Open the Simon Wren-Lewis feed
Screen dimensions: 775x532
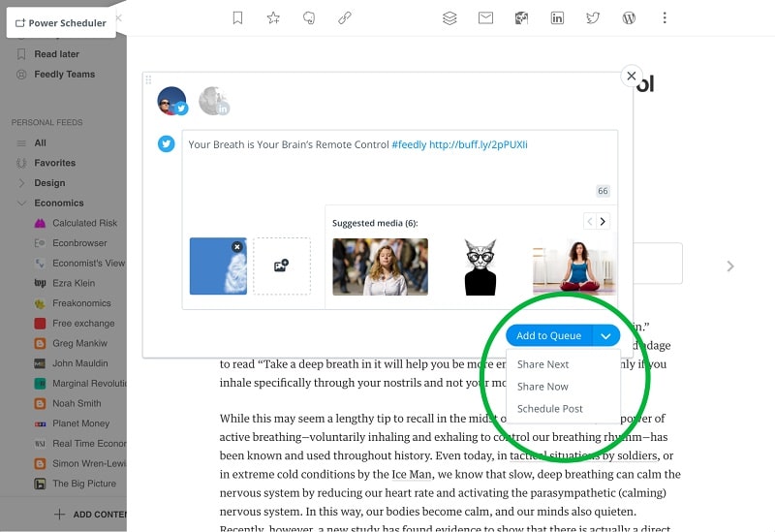(x=89, y=463)
